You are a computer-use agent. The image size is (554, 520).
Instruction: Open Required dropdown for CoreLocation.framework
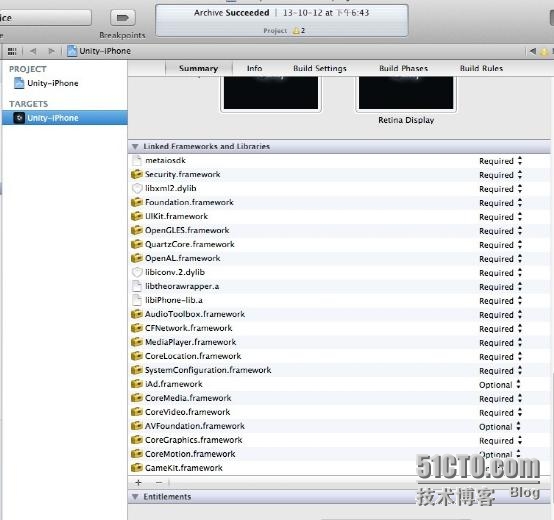501,357
